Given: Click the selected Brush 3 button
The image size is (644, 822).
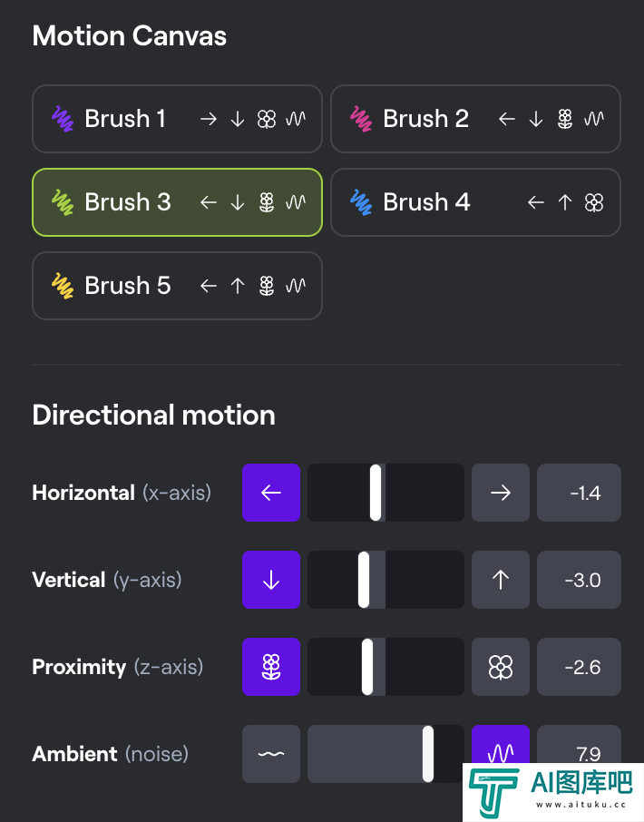Looking at the screenshot, I should [177, 202].
